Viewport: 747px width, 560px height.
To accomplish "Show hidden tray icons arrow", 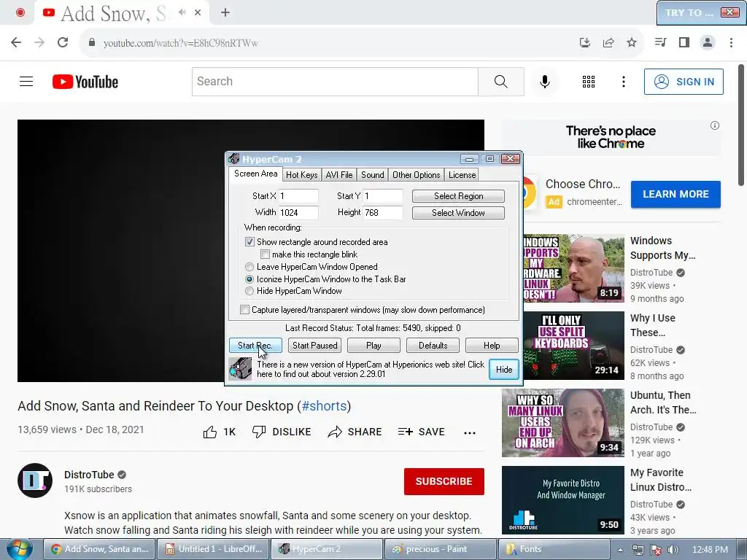I will point(620,550).
